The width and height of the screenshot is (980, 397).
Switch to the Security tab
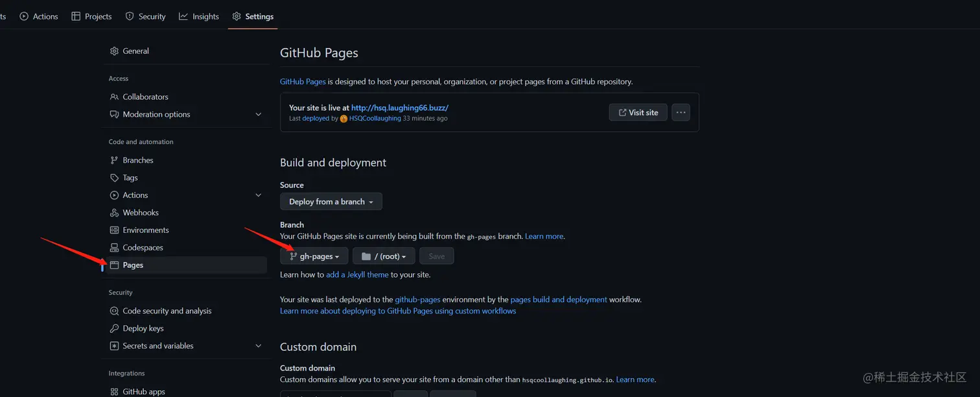[145, 16]
